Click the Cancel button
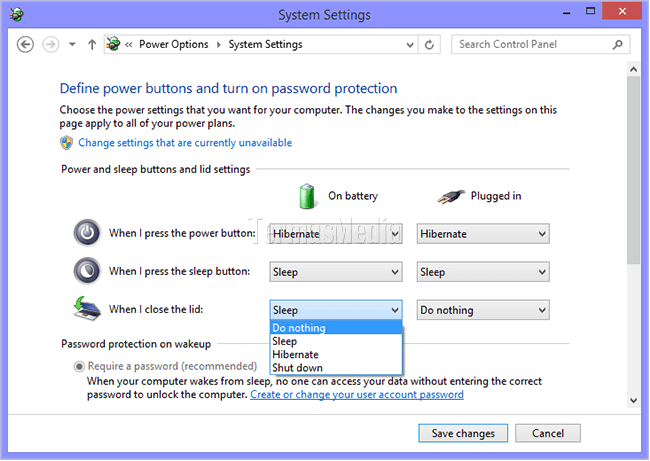 click(x=548, y=433)
